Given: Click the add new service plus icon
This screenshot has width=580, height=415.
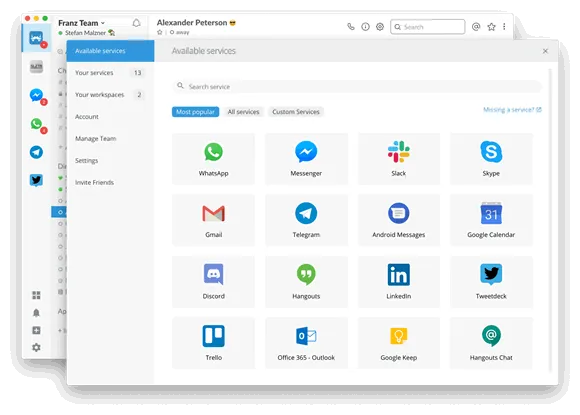Looking at the screenshot, I should (36, 330).
